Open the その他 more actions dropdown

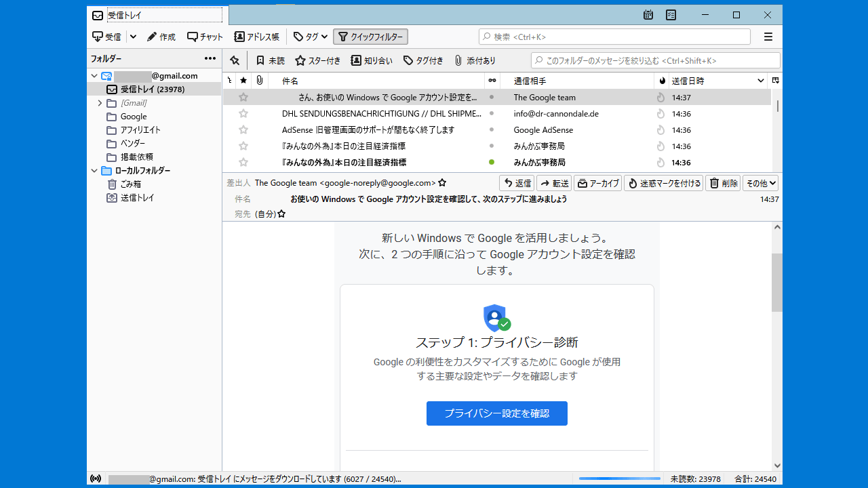760,183
